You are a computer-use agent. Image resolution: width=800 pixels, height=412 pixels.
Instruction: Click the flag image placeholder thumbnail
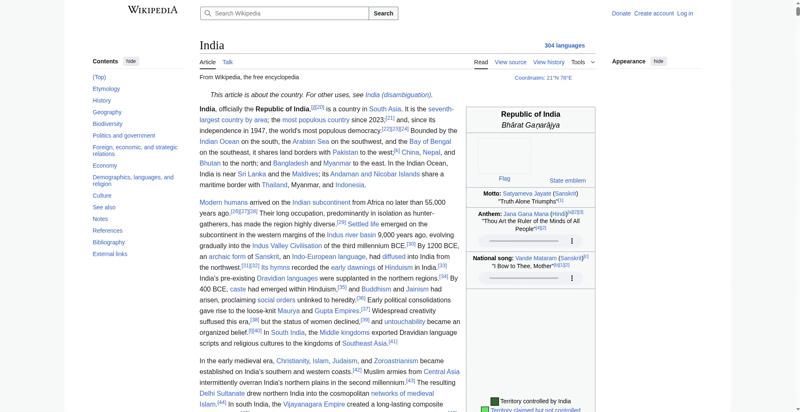tap(504, 154)
